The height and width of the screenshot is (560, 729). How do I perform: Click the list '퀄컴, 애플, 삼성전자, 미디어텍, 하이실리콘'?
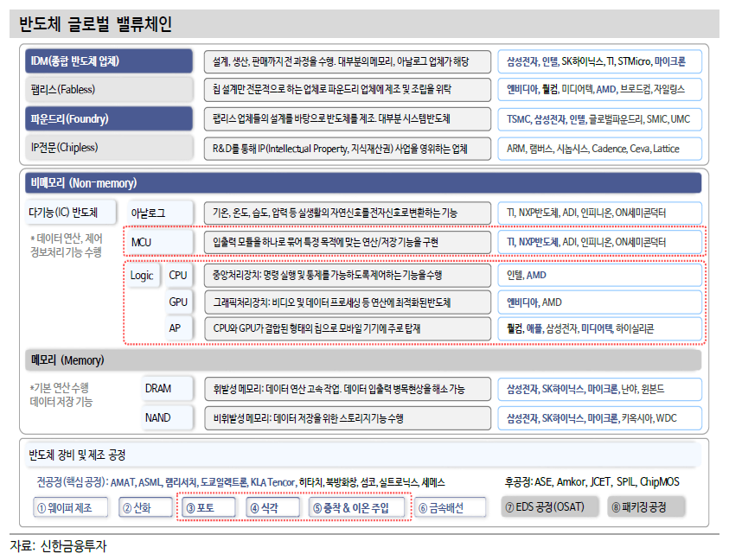[x=600, y=328]
